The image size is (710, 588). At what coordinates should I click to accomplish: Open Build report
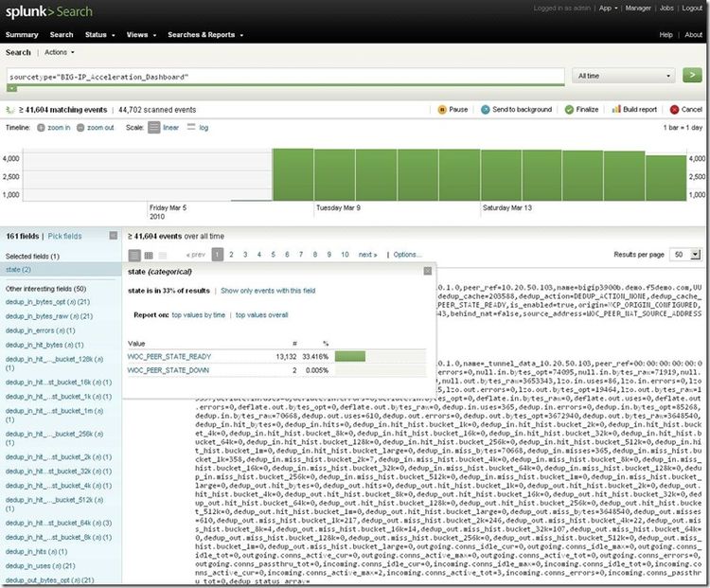coord(616,110)
